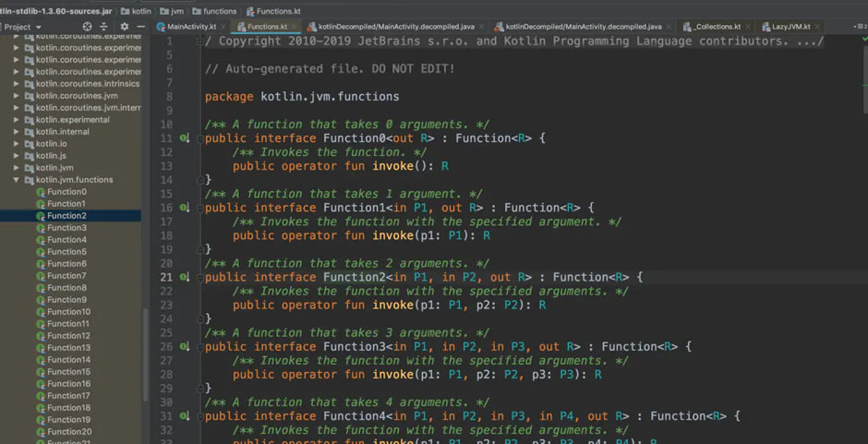868x444 pixels.
Task: Click the collapse-all icon in Project panel
Action: point(105,27)
